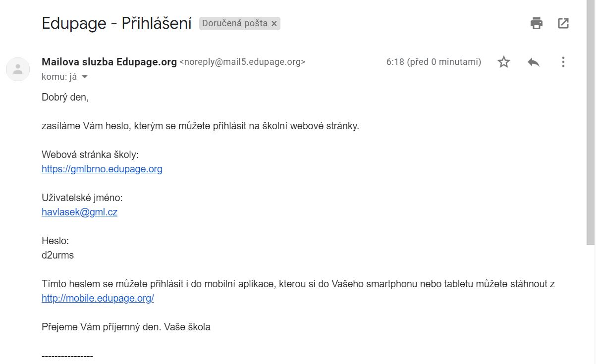
Task: Open the gmlbrno.edupage.org school link
Action: pos(102,169)
